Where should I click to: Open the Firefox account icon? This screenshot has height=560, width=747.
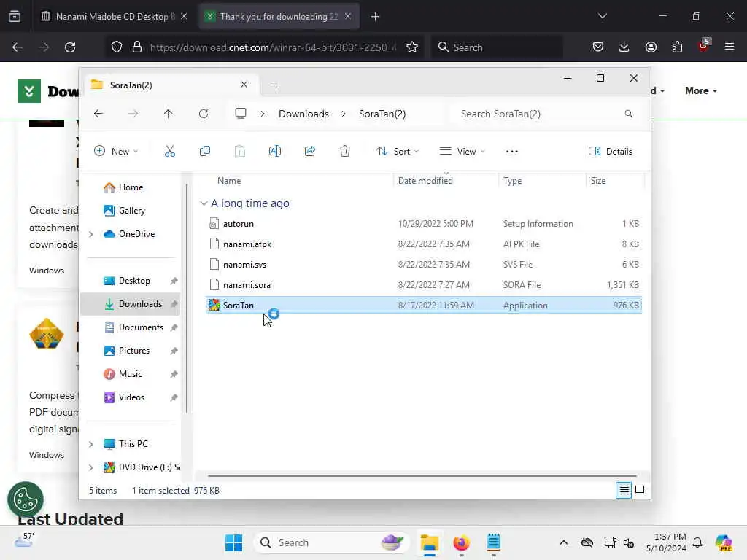[651, 47]
